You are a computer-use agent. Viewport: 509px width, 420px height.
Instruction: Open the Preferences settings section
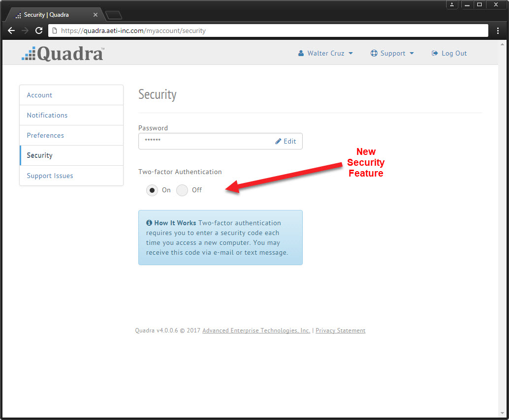point(71,135)
